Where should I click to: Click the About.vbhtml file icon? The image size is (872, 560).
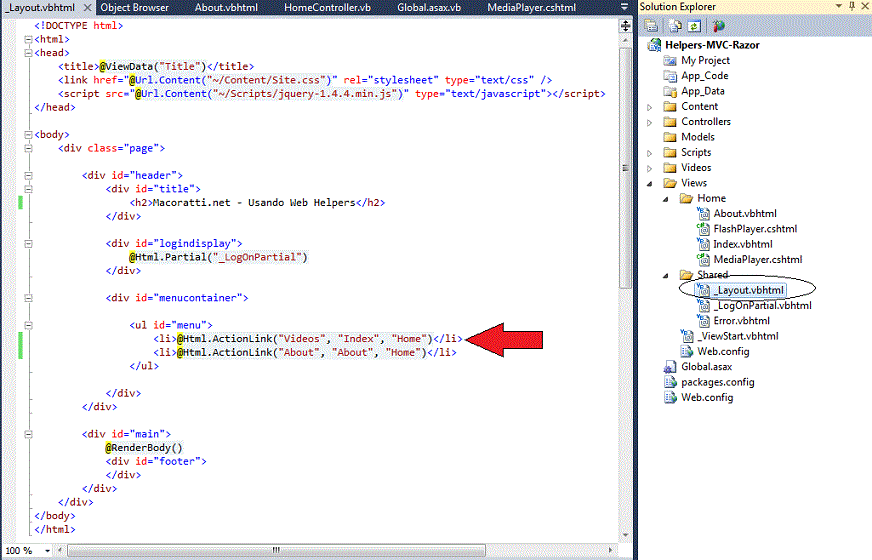[x=703, y=213]
